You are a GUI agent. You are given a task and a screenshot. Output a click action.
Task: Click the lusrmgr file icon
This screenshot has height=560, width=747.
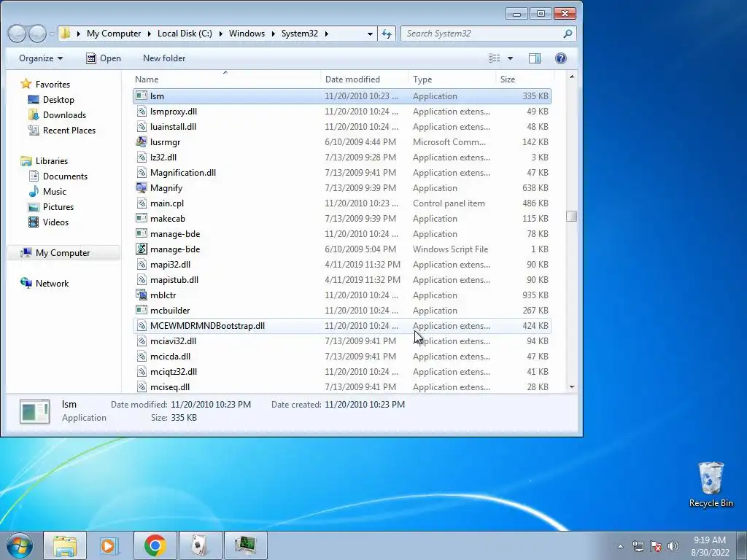141,142
